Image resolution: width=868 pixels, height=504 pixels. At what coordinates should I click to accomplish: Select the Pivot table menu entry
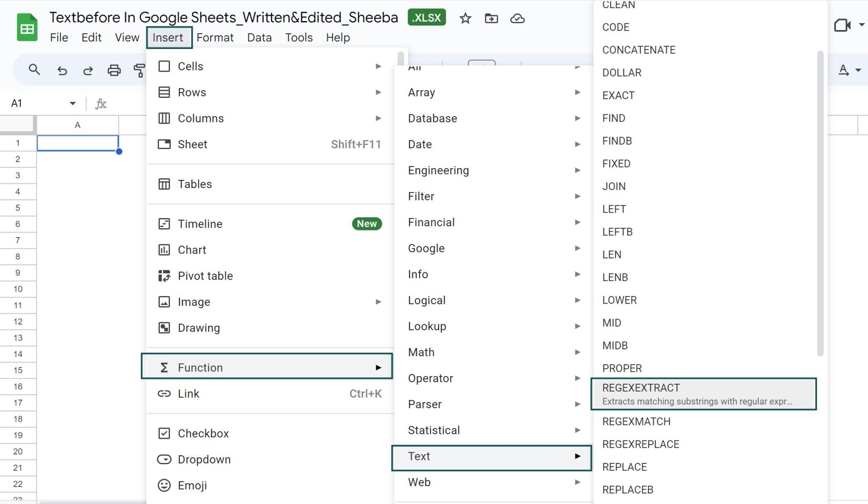point(205,276)
